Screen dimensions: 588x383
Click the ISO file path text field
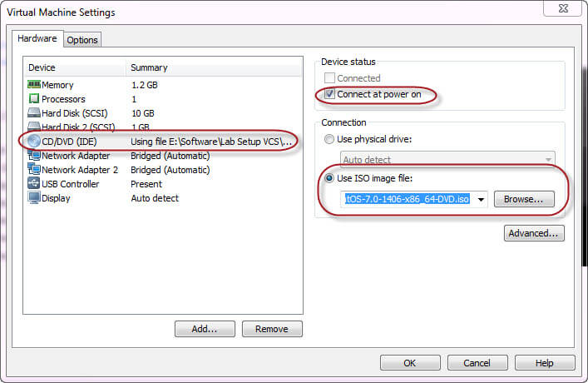click(408, 199)
